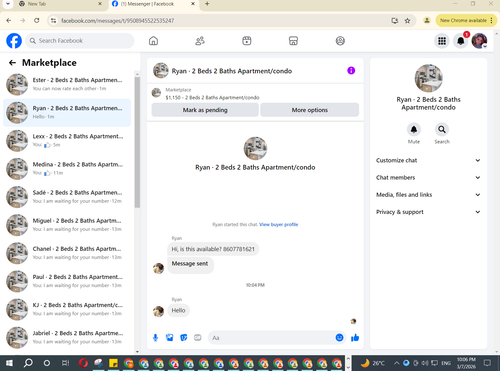Screen dimensions: 500x371
Task: Open the Chrome profile icon
Action: click(x=427, y=20)
